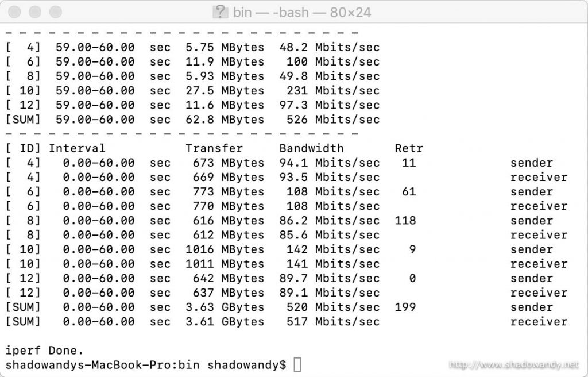Click the '3.63 GBytes' sender total
Image resolution: width=588 pixels, height=377 pixels.
pyautogui.click(x=225, y=307)
